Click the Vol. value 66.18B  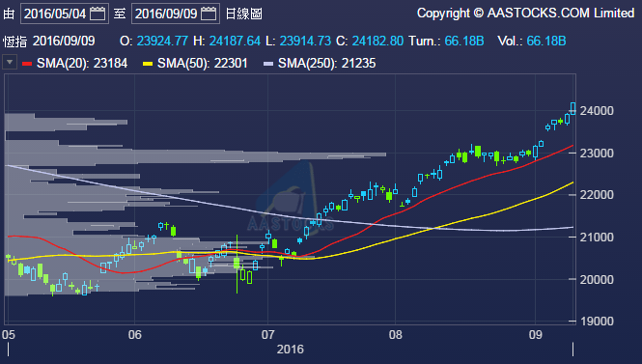click(546, 41)
